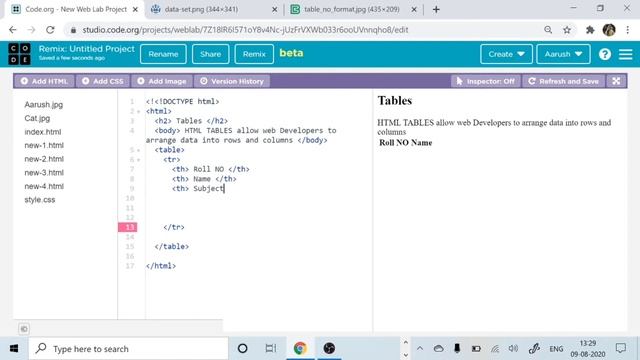
Task: Open Aarush.jpg in file list
Action: coord(44,104)
